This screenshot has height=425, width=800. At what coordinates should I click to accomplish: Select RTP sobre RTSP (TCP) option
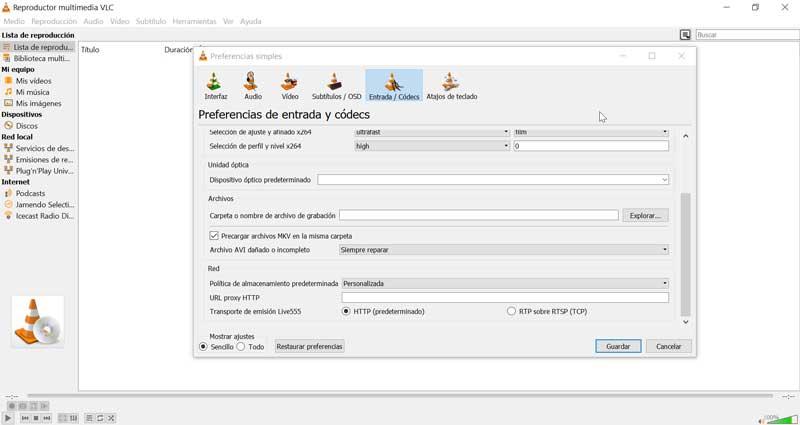tap(511, 311)
